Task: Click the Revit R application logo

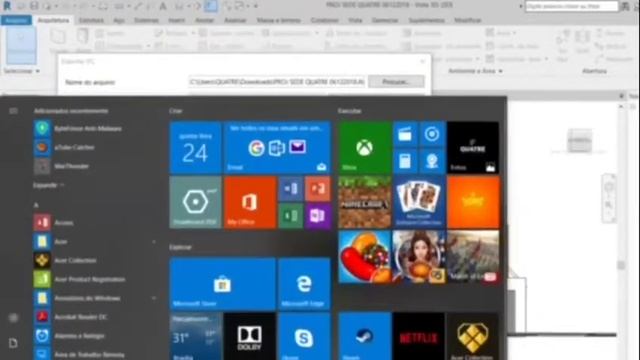Action: point(7,6)
